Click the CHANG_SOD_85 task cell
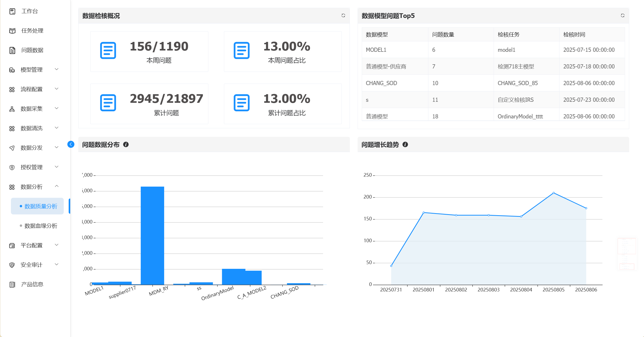644x337 pixels. point(518,83)
